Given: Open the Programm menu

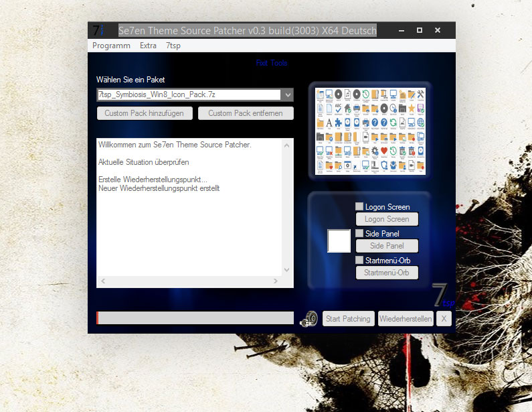Looking at the screenshot, I should (111, 46).
